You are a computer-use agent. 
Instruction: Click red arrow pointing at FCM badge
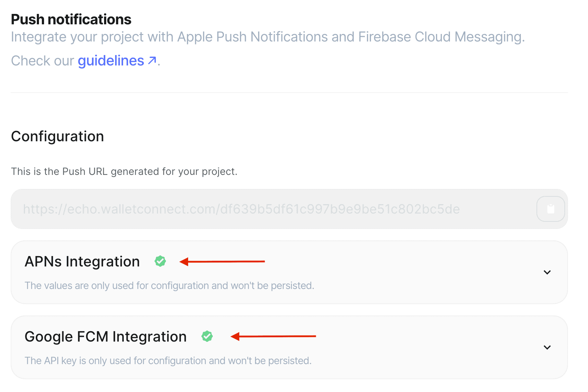coord(273,336)
